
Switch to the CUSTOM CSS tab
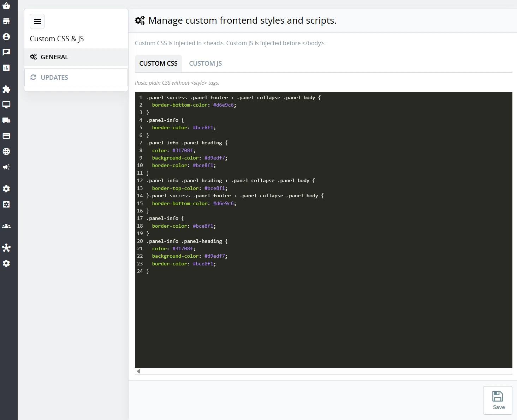tap(158, 64)
